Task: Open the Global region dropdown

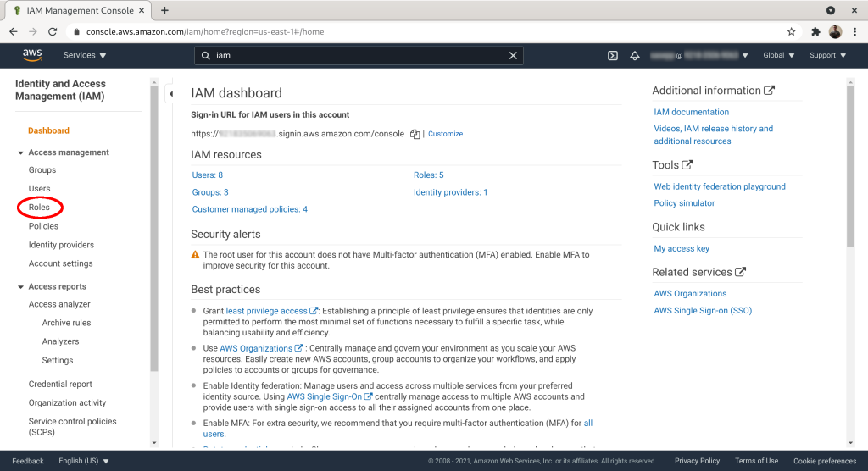Action: coord(778,55)
